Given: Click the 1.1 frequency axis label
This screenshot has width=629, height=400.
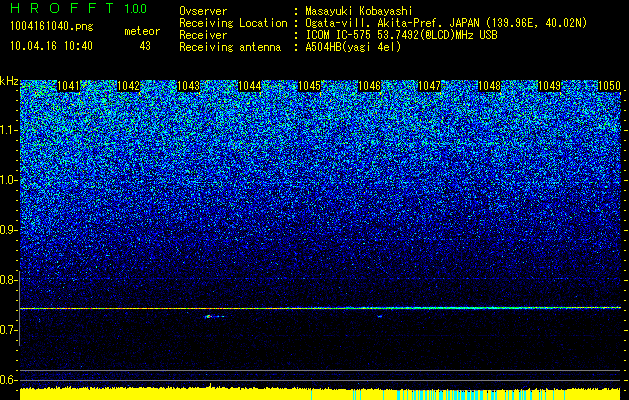Looking at the screenshot, I should [x=8, y=130].
